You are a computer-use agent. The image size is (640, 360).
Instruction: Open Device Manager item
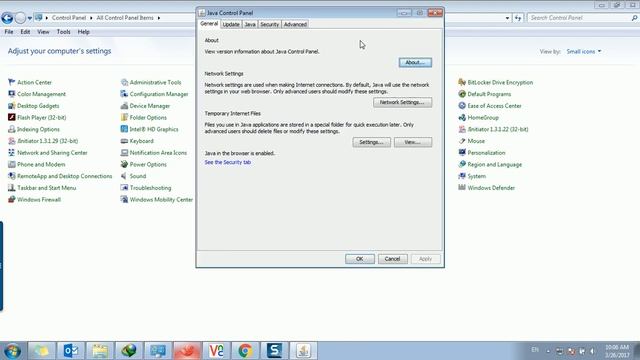click(145, 106)
